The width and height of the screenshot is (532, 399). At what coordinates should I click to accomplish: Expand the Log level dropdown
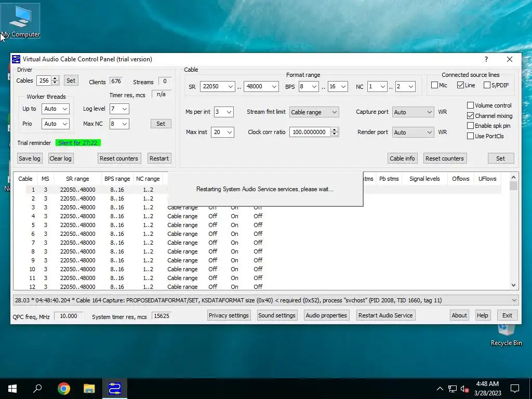click(119, 109)
